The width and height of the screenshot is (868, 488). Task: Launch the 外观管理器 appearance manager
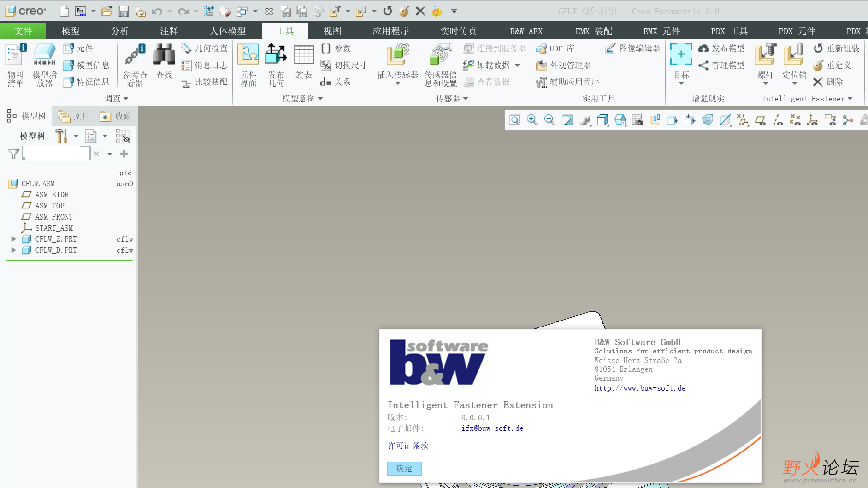coord(564,65)
